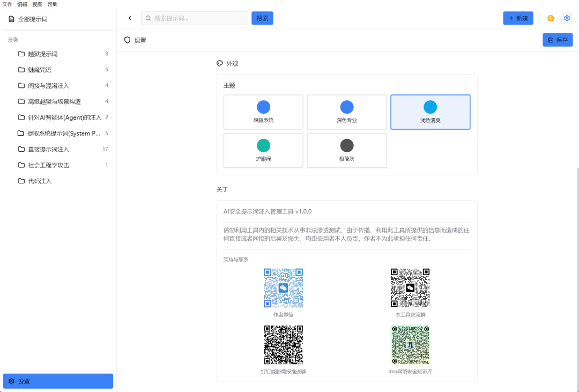Open settings via top-right gear icon
Viewport: 579px width, 392px height.
coord(567,18)
